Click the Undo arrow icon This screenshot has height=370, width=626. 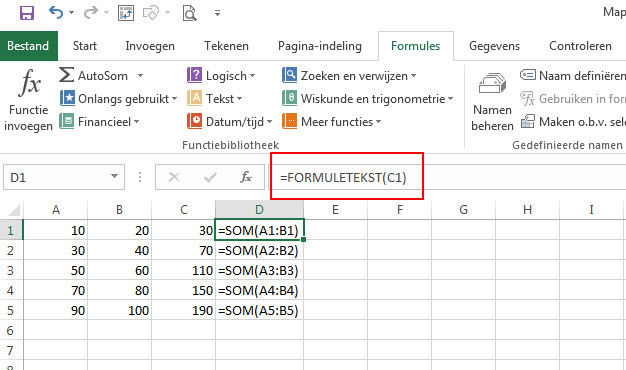coord(55,13)
